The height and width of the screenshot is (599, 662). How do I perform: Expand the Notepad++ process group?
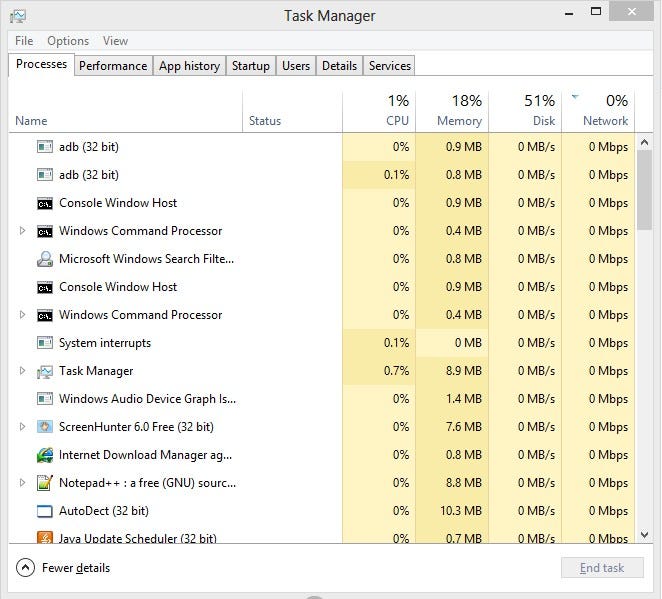coord(22,482)
